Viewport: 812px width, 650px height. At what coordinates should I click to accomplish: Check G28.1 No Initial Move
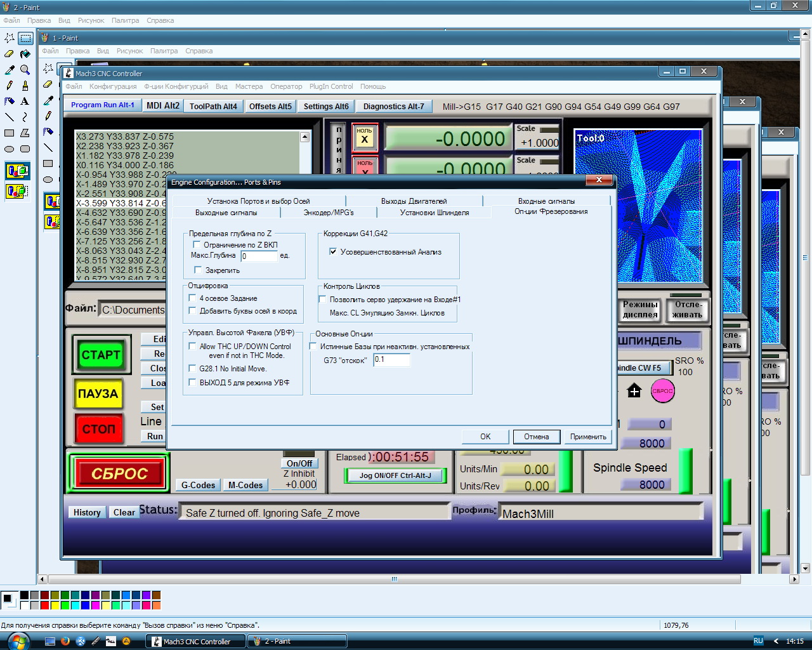(x=192, y=368)
